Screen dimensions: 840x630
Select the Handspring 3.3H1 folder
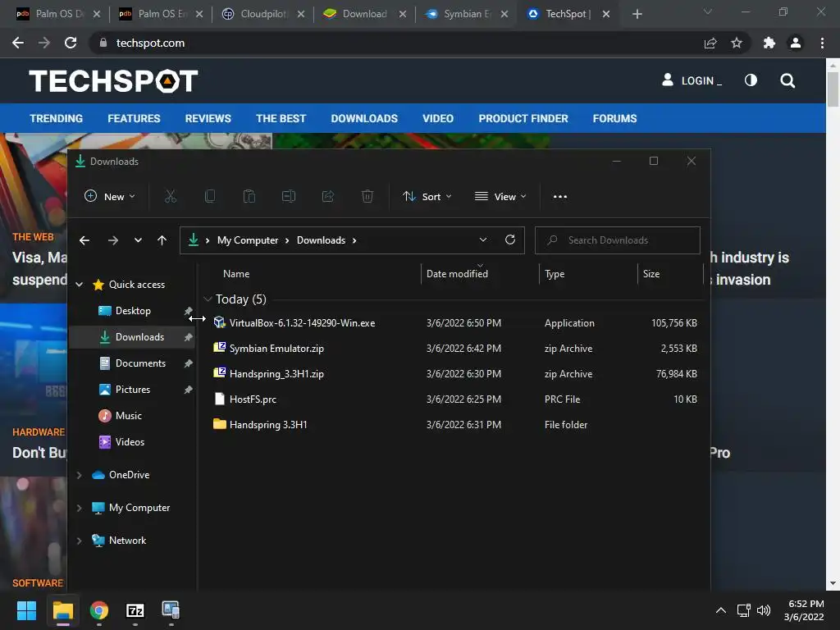268,425
